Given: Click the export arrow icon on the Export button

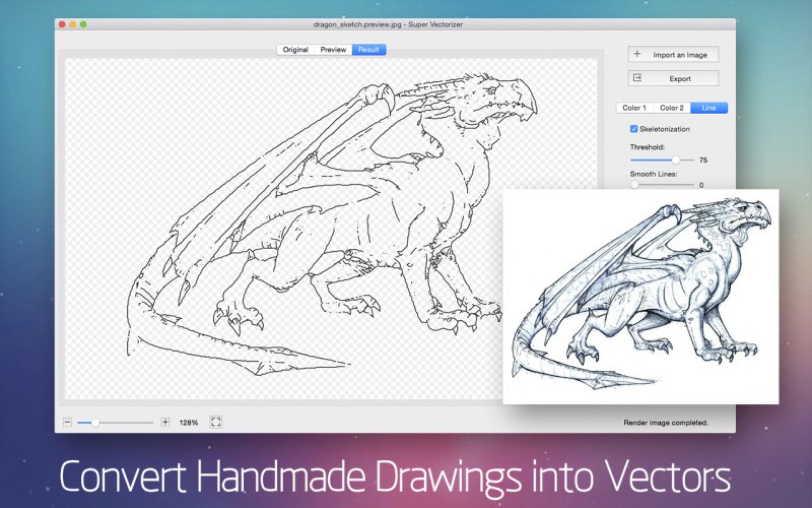Looking at the screenshot, I should pyautogui.click(x=638, y=78).
